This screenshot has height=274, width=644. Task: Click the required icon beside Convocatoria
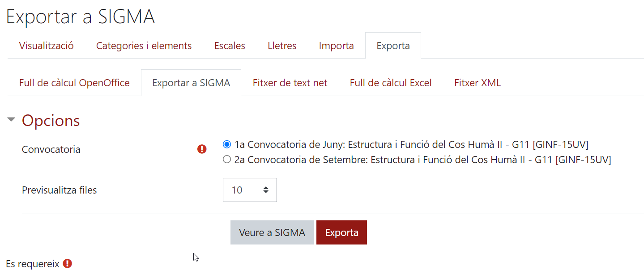tap(202, 149)
